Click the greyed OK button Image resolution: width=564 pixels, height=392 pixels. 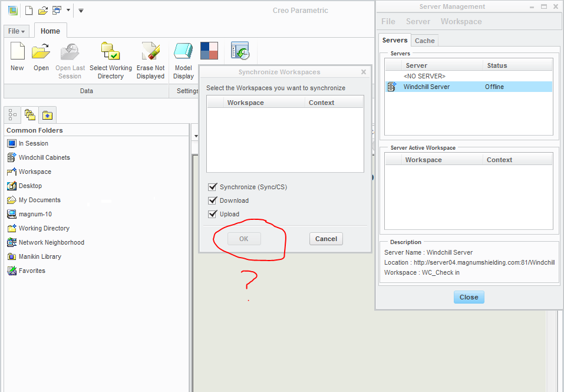pos(244,239)
